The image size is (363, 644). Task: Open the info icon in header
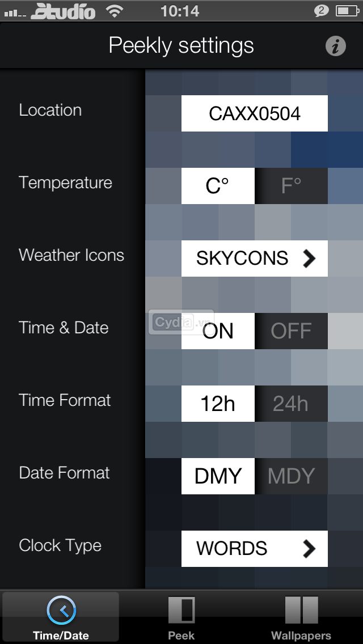335,46
